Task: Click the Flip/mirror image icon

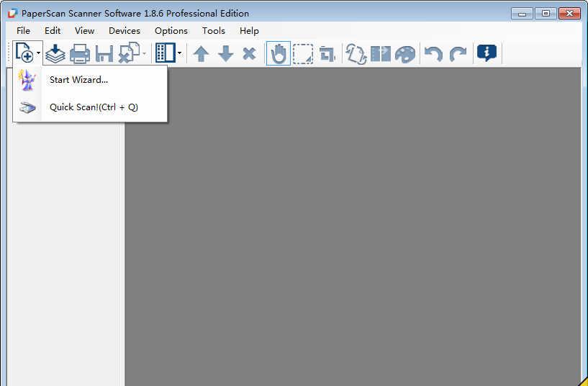Action: (x=381, y=53)
